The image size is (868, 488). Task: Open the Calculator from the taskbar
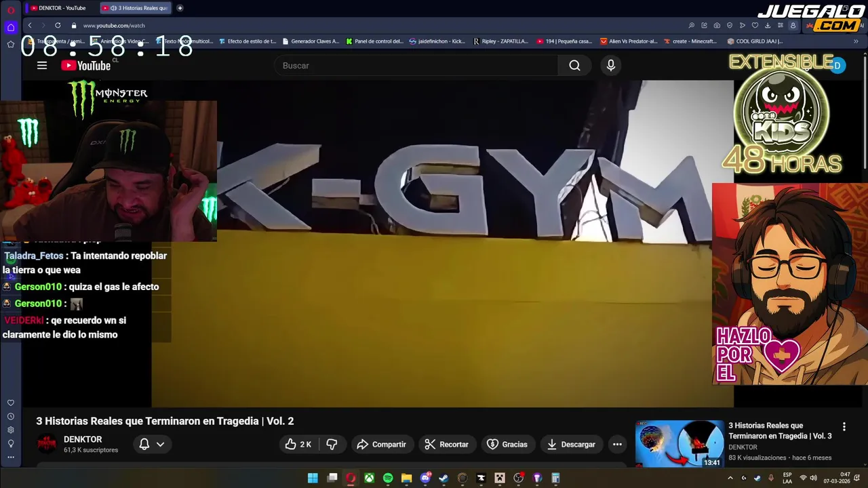(x=555, y=478)
